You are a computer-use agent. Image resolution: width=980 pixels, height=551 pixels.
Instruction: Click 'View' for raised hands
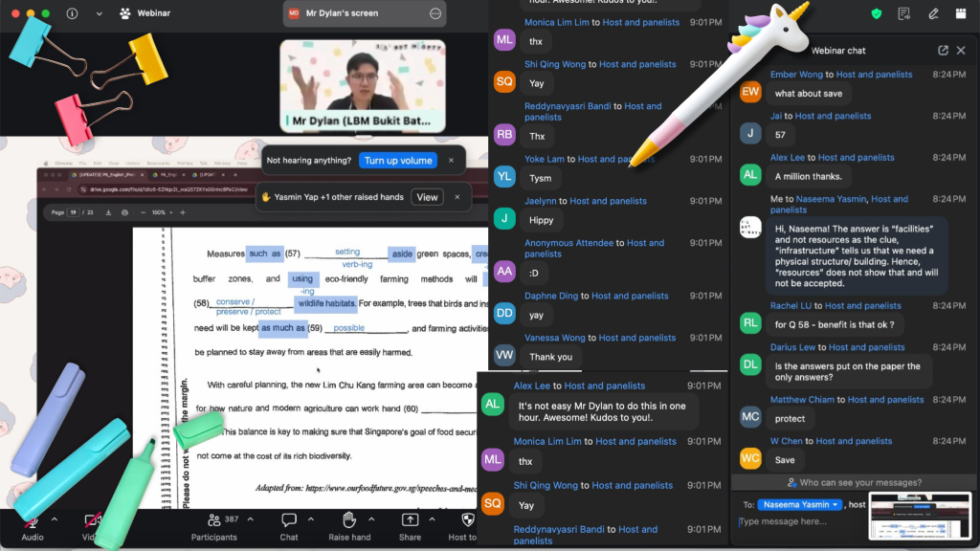(427, 197)
